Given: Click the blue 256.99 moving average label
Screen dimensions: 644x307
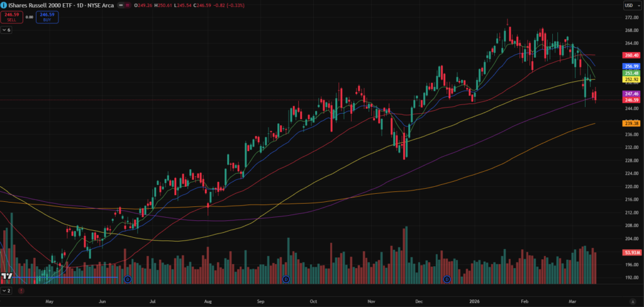Looking at the screenshot, I should [x=631, y=66].
